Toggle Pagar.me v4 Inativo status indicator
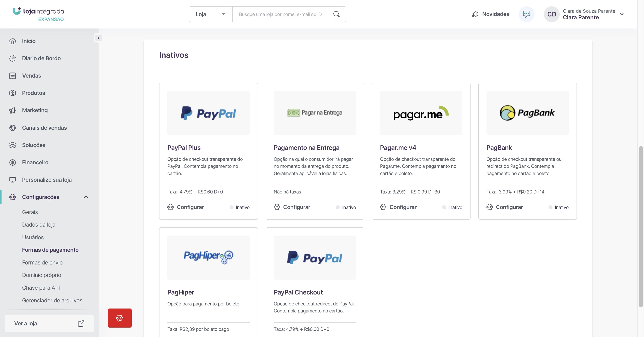This screenshot has height=337, width=644. click(444, 207)
